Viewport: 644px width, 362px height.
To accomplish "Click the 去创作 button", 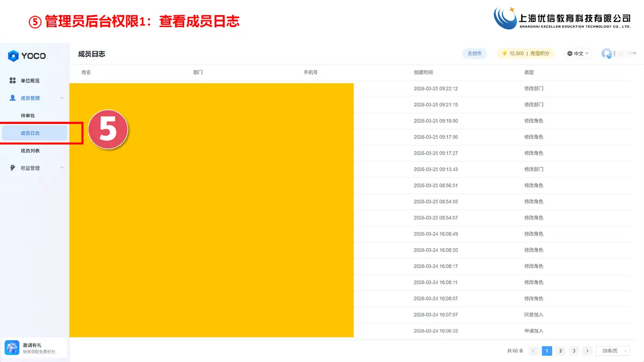I will [475, 54].
